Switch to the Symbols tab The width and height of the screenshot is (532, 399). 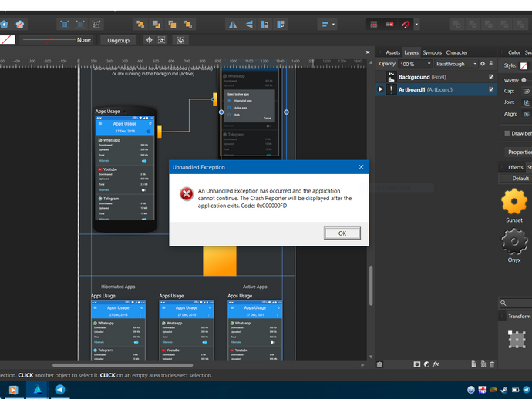click(x=432, y=52)
